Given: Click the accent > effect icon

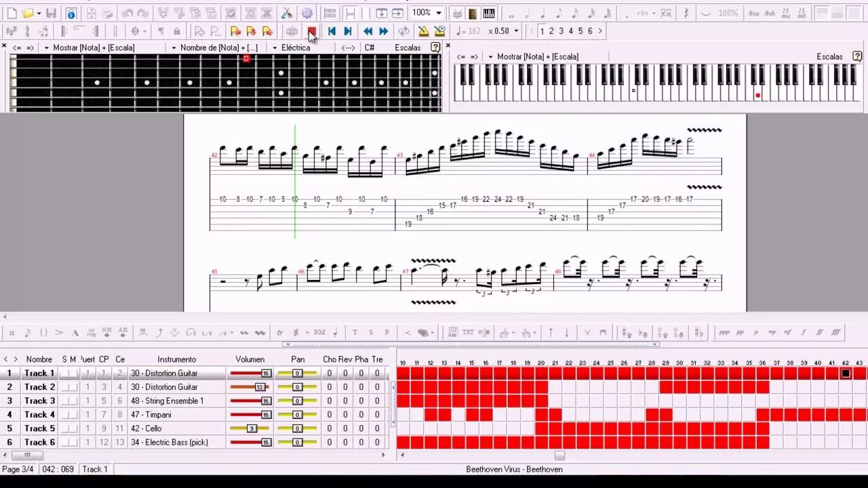Looking at the screenshot, I should pos(59,333).
